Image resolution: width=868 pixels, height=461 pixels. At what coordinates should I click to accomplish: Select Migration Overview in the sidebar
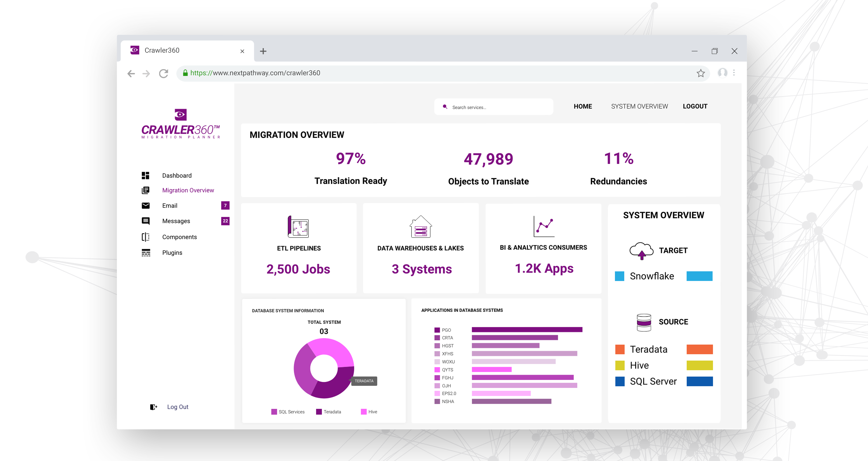[188, 191]
